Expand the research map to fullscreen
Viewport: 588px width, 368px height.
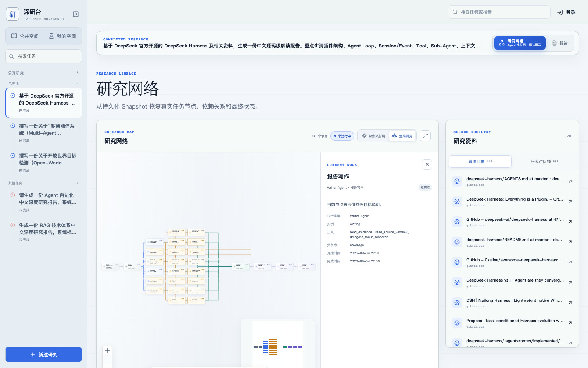pyautogui.click(x=425, y=136)
